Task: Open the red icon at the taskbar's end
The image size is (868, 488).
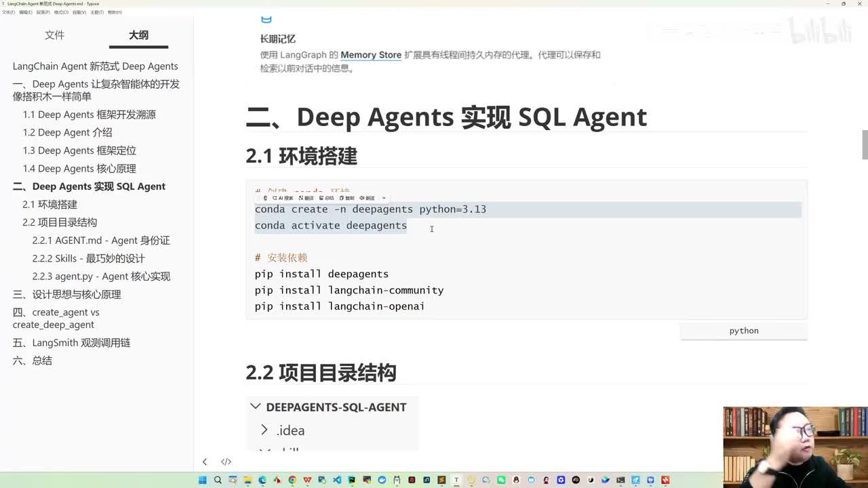Action: click(x=665, y=481)
